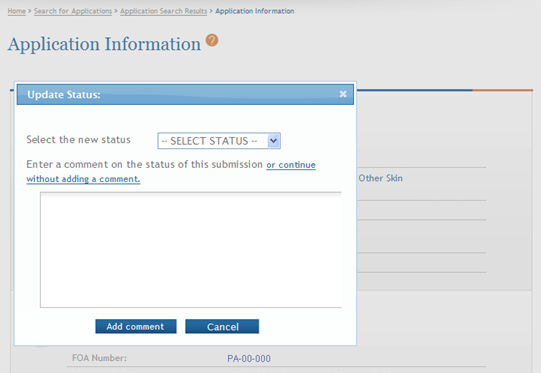Click the Application Information breadcrumb text
This screenshot has height=373, width=541.
pos(255,11)
